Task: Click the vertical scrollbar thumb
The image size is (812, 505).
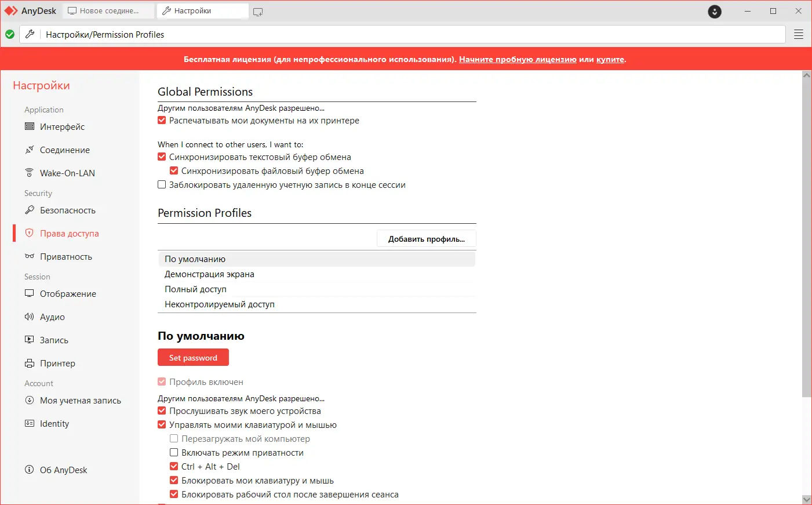Action: [807, 238]
